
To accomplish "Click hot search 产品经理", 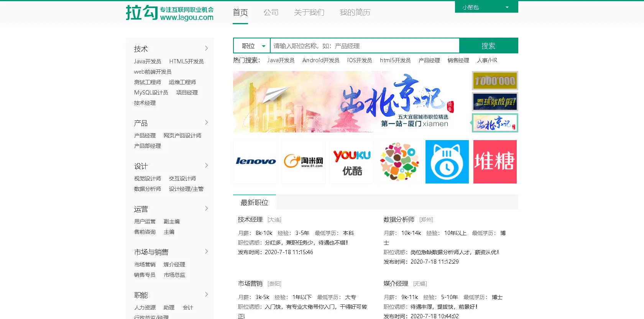I will coord(429,60).
